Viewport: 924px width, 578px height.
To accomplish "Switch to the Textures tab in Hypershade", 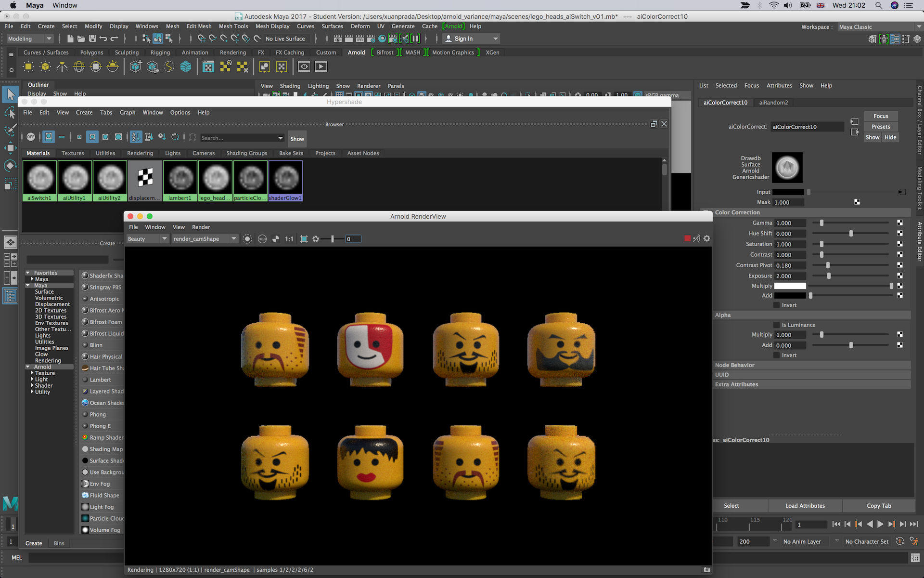I will (73, 153).
